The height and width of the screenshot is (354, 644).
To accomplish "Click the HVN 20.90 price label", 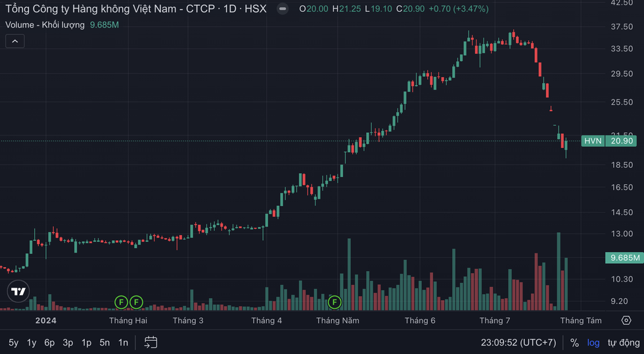I will (x=609, y=141).
